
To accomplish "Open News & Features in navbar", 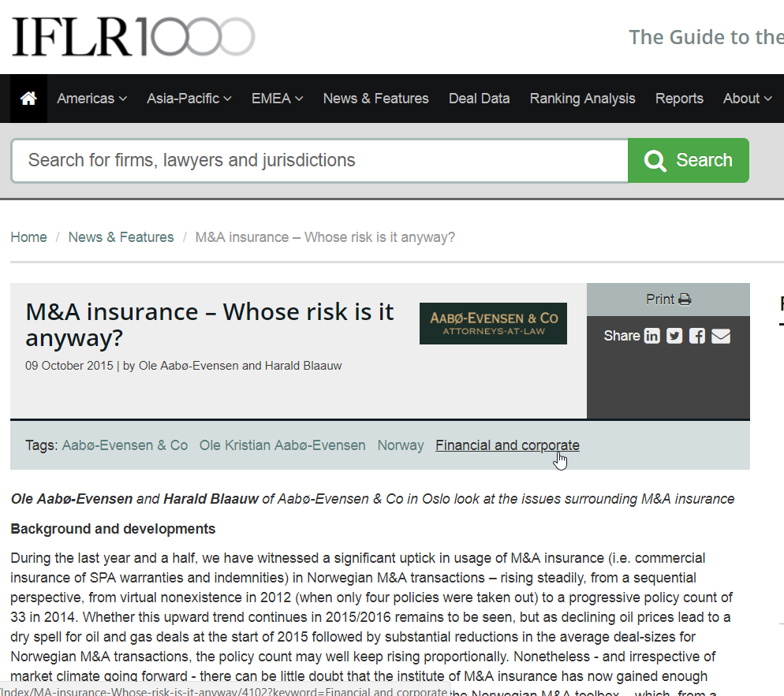I will coord(376,99).
